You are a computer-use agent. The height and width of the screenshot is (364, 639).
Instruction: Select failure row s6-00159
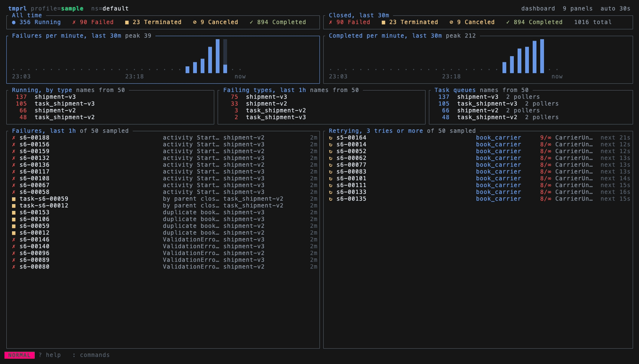click(163, 152)
